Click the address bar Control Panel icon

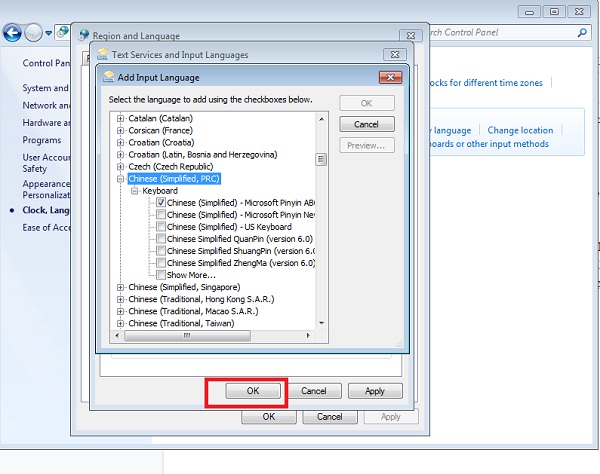pos(62,33)
